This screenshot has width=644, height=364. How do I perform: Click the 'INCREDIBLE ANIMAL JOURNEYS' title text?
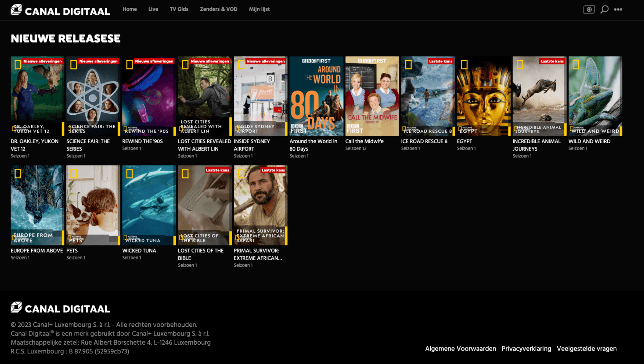pyautogui.click(x=536, y=145)
